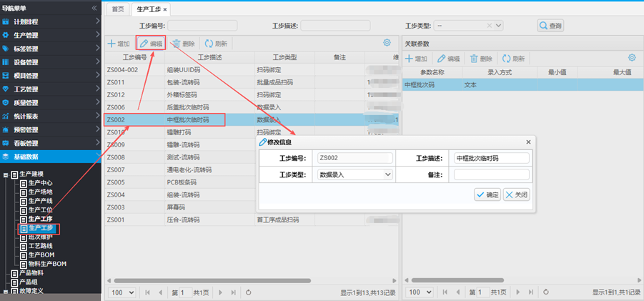Click the 看板管理 monitor icon
This screenshot has height=301, width=644.
(x=6, y=143)
